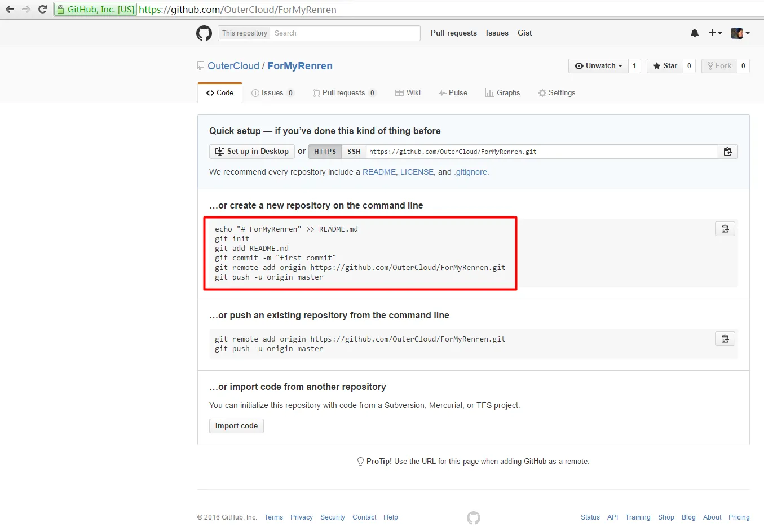Copy the push existing repository commands
This screenshot has width=764, height=532.
[725, 339]
